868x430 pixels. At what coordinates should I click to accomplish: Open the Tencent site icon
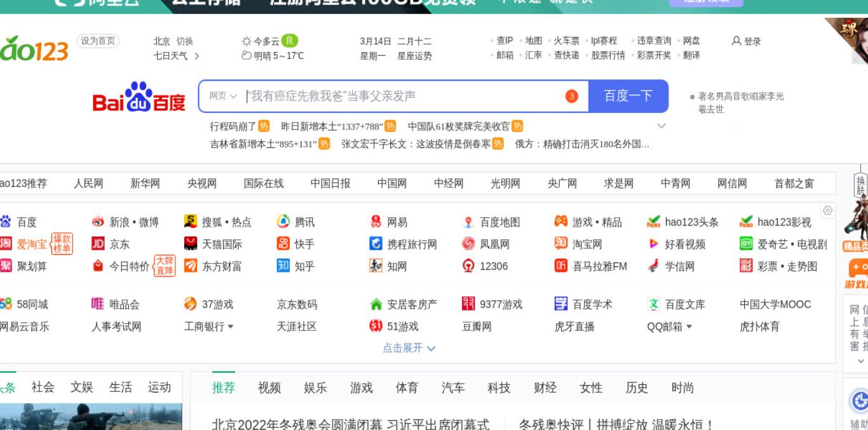283,222
